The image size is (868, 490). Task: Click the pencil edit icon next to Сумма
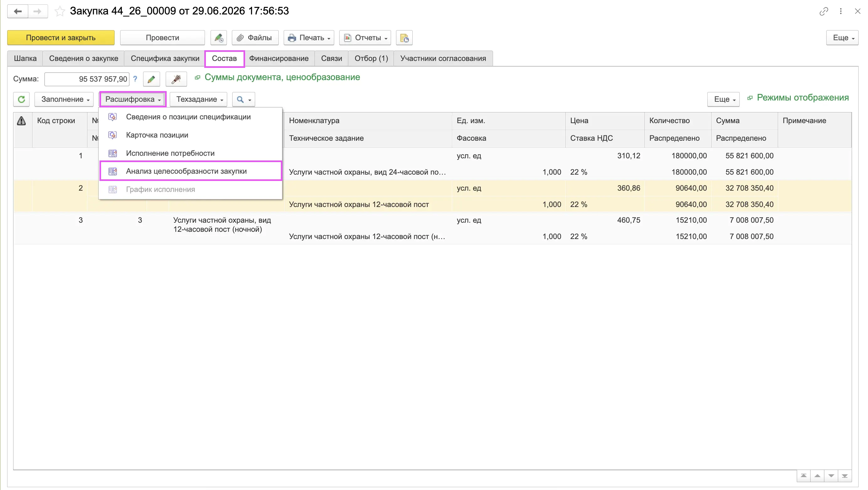click(x=151, y=79)
